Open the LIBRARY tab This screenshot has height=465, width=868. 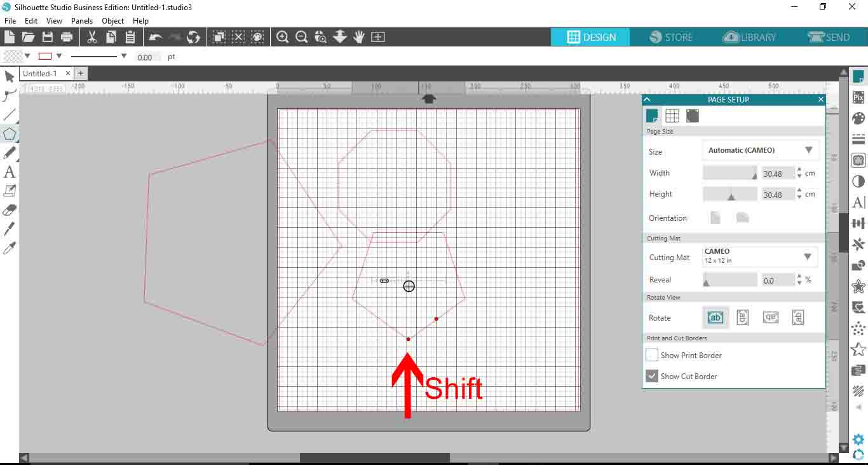(750, 37)
